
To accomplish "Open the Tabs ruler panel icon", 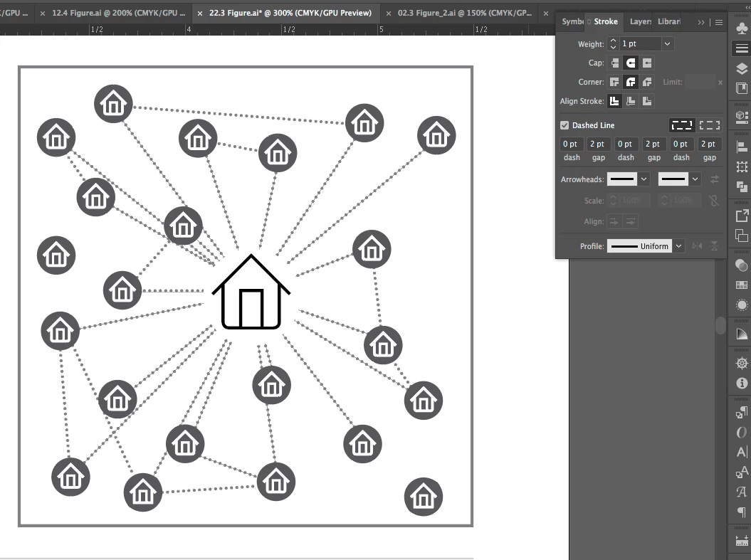I will point(742,541).
